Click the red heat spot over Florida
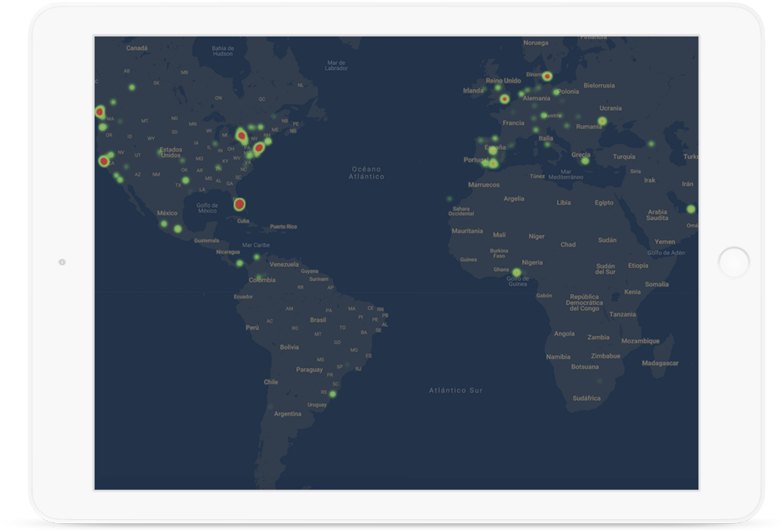The width and height of the screenshot is (782, 531). coord(239,204)
